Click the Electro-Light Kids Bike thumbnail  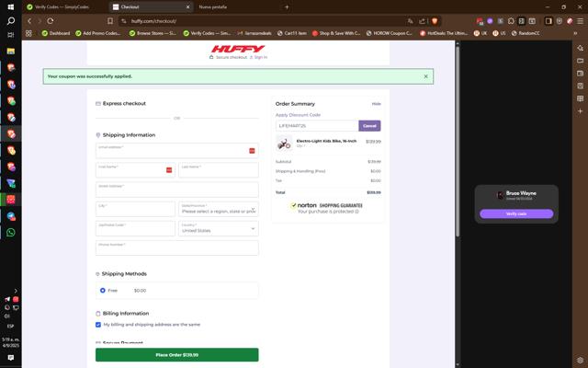pos(284,144)
